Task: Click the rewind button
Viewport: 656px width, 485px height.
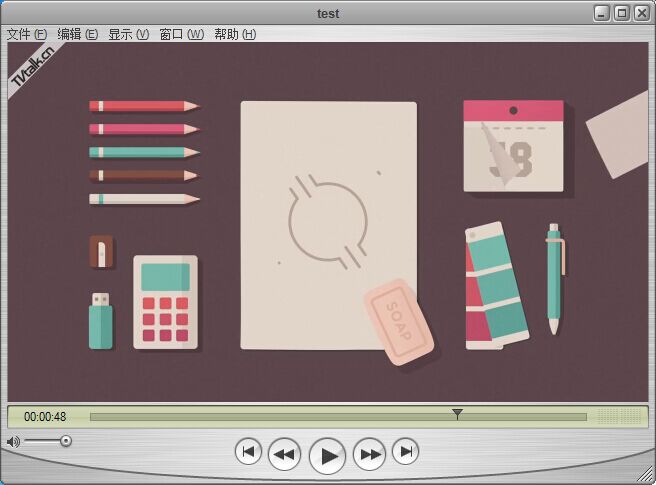Action: (x=284, y=454)
